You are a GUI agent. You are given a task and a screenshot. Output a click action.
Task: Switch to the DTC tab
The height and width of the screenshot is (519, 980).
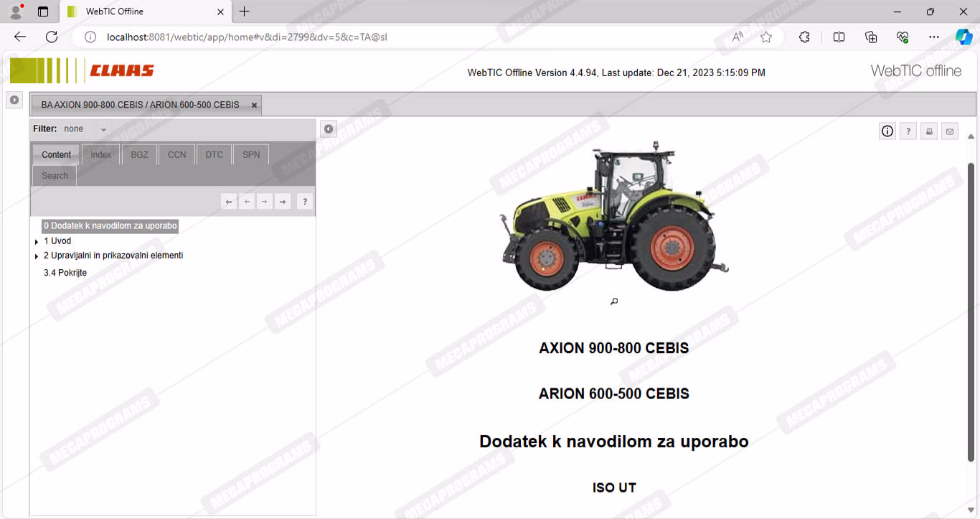point(214,154)
